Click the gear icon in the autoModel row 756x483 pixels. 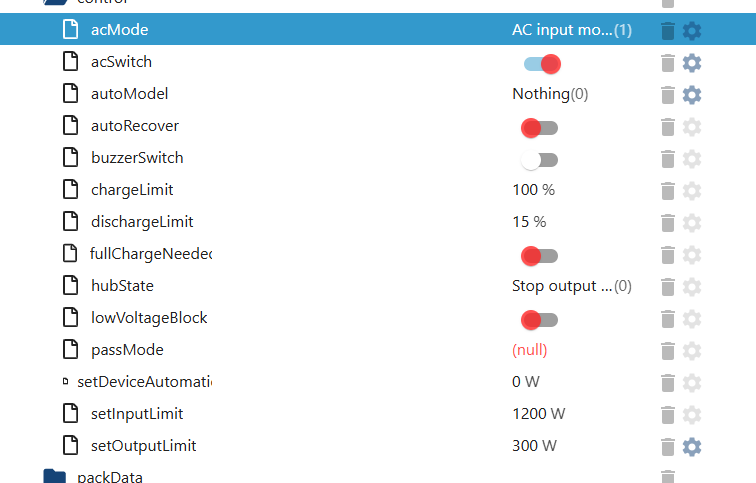point(692,95)
